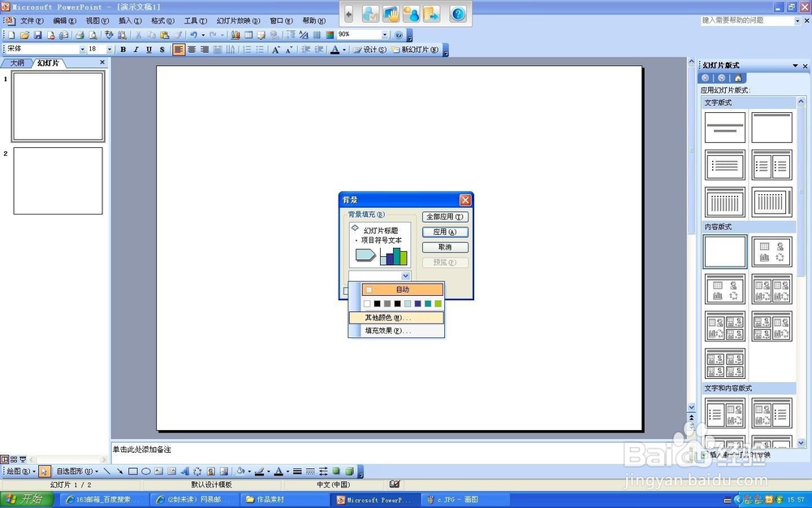Toggle Italic formatting button
Viewport: 812px width, 508px height.
[136, 50]
